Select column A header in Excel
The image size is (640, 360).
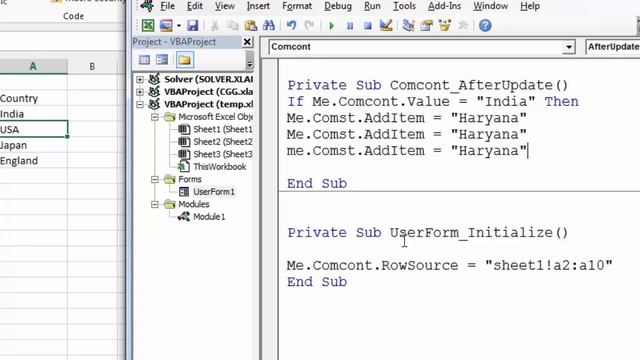point(33,66)
